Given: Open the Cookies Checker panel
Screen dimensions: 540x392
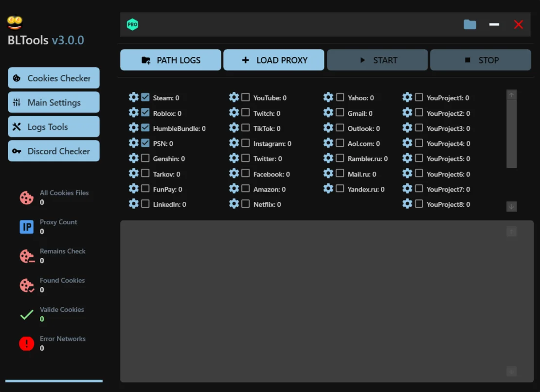Looking at the screenshot, I should click(x=54, y=78).
